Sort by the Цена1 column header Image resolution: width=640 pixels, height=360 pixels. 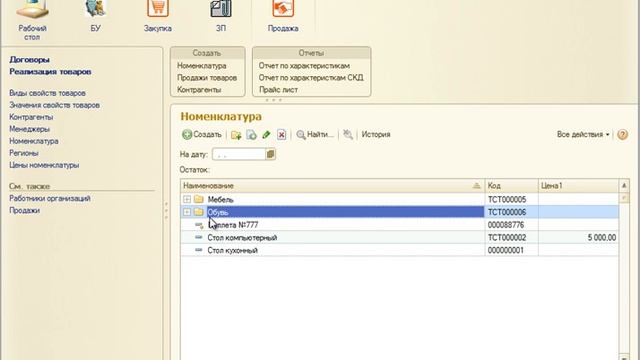pos(578,186)
